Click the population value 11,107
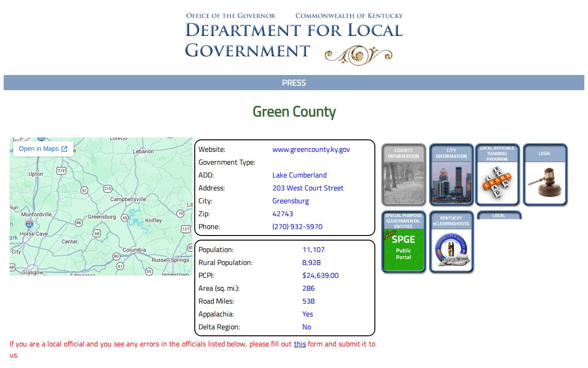 click(313, 250)
